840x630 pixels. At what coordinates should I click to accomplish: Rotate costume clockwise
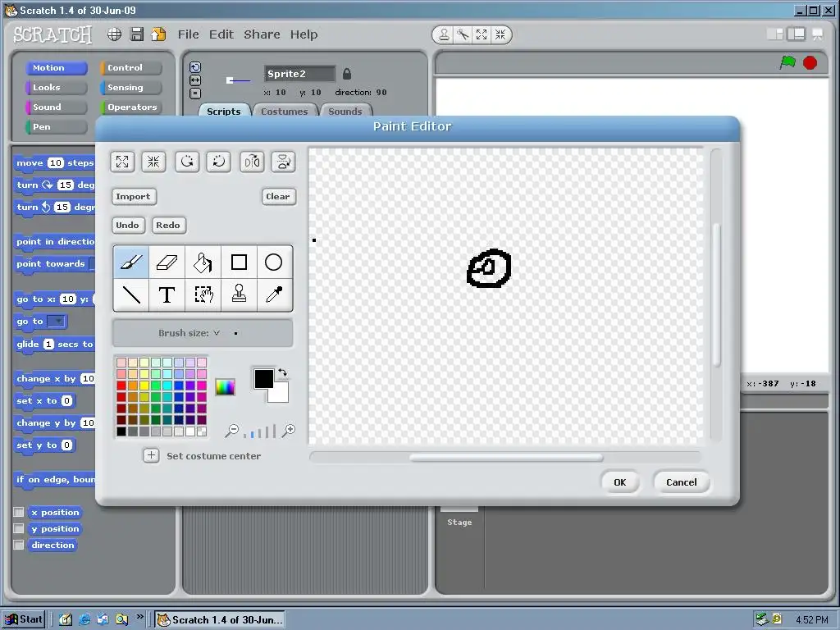pyautogui.click(x=218, y=162)
